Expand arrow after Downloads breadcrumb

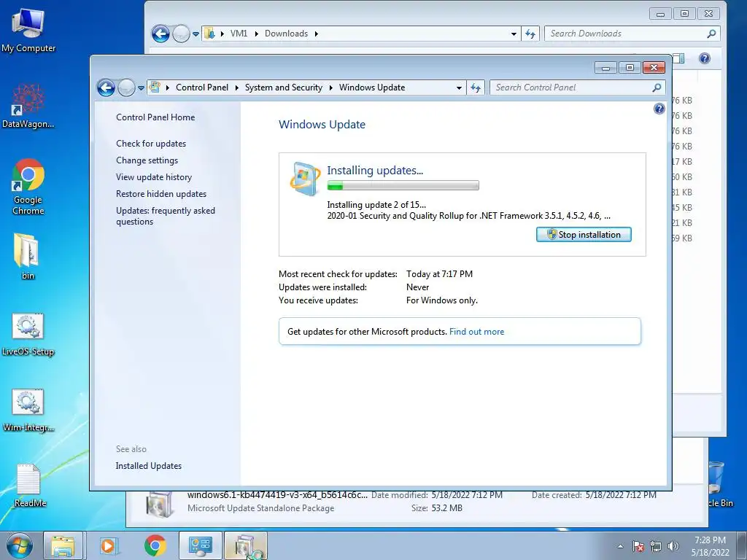pyautogui.click(x=317, y=34)
